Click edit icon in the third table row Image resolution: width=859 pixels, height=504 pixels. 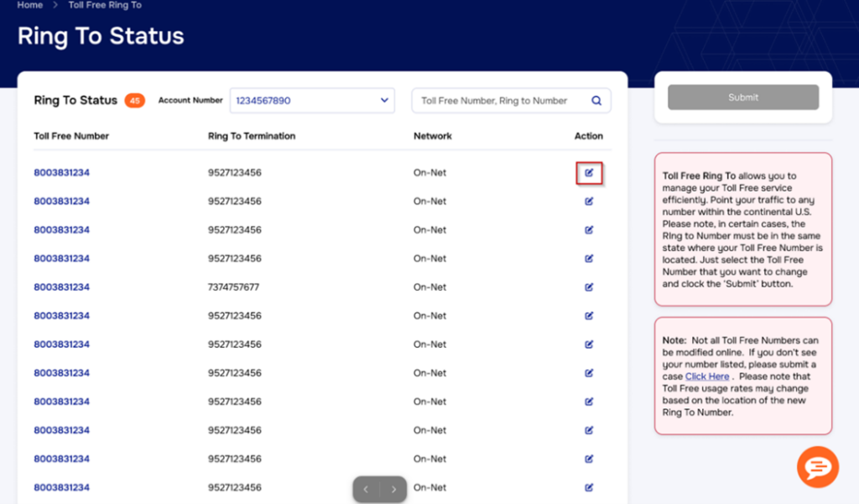(x=589, y=230)
